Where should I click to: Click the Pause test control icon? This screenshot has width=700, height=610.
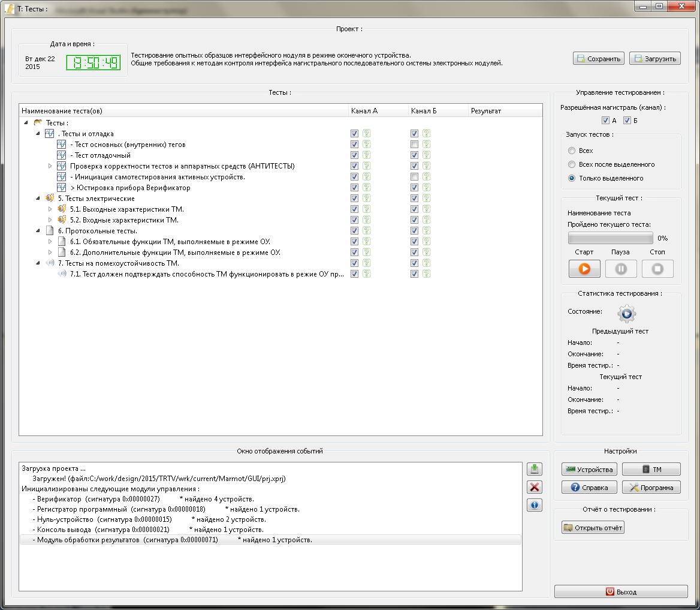click(620, 269)
